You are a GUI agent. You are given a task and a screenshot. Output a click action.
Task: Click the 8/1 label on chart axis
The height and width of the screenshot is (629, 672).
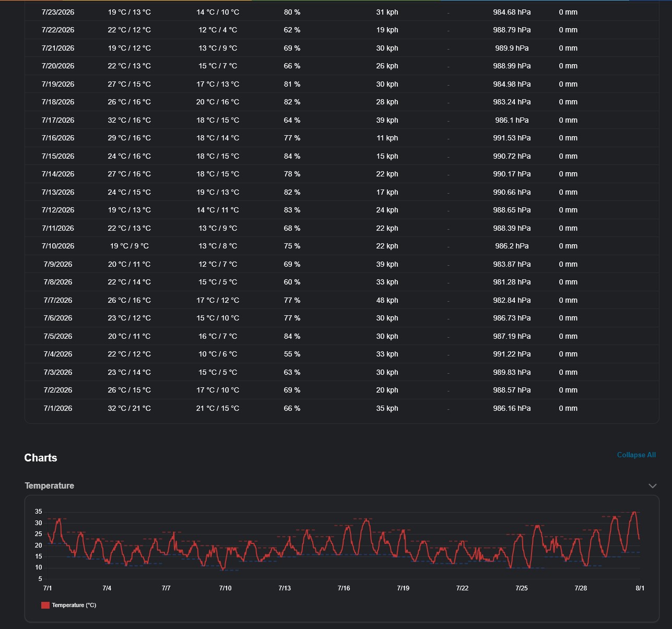coord(640,588)
